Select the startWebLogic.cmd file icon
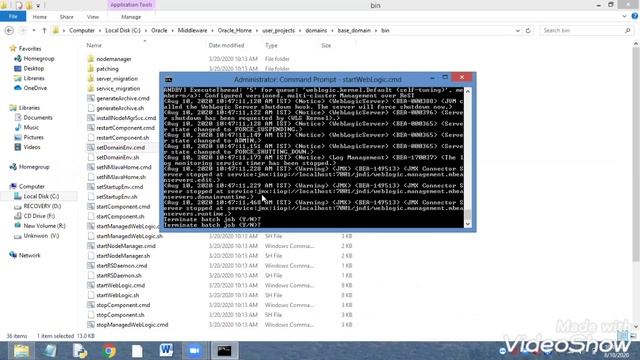Viewport: 640px width, 360px height. (x=91, y=285)
